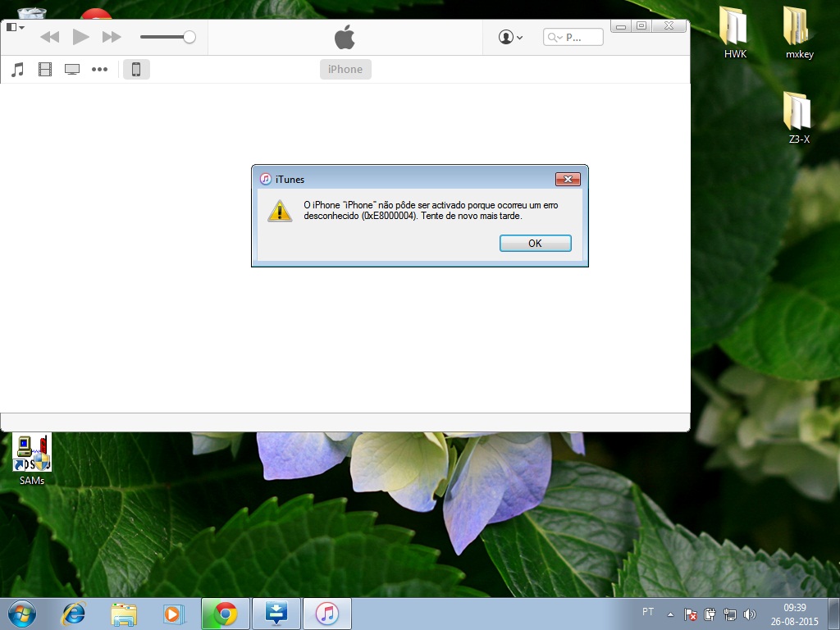Click the Apple logo in iTunes header
This screenshot has width=840, height=630.
tap(345, 37)
